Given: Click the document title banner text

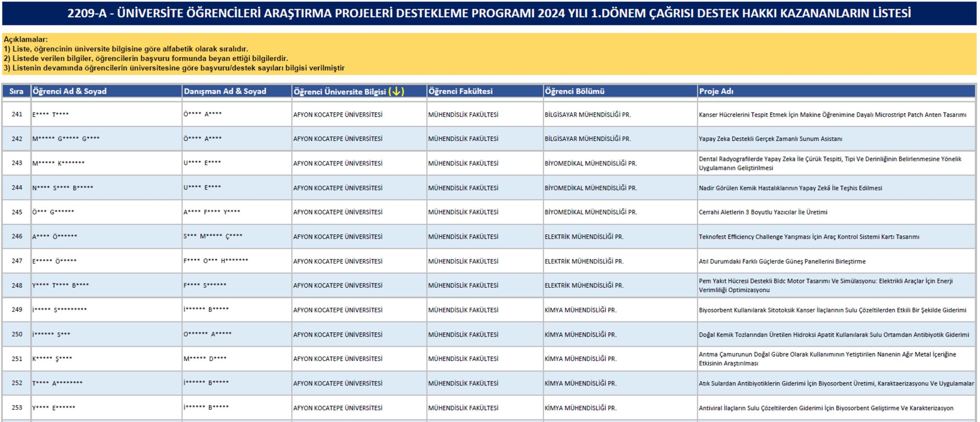Looking at the screenshot, I should click(489, 13).
